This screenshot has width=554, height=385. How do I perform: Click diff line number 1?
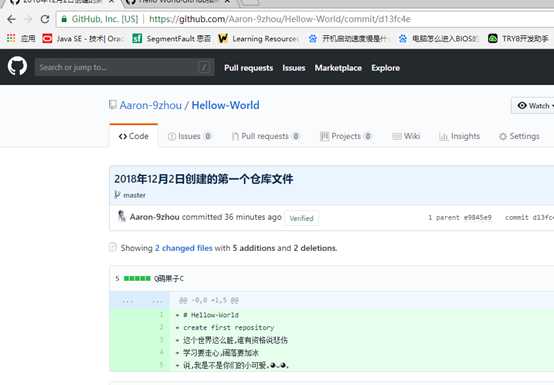pos(161,314)
